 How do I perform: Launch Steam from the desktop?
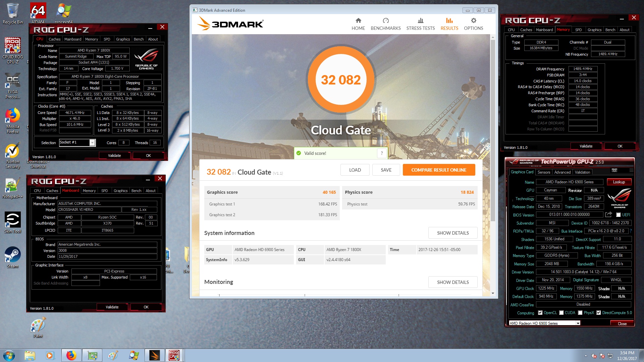point(12,257)
